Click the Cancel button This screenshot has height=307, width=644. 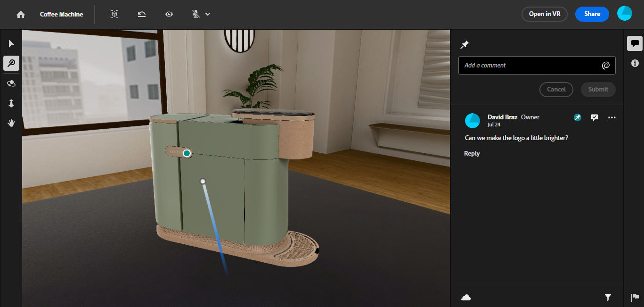(556, 89)
